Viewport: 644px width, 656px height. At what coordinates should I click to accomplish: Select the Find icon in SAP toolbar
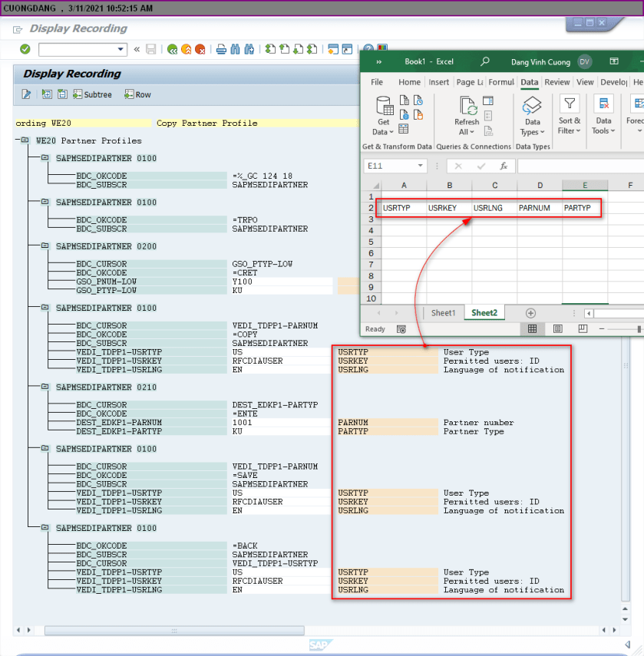tap(235, 48)
